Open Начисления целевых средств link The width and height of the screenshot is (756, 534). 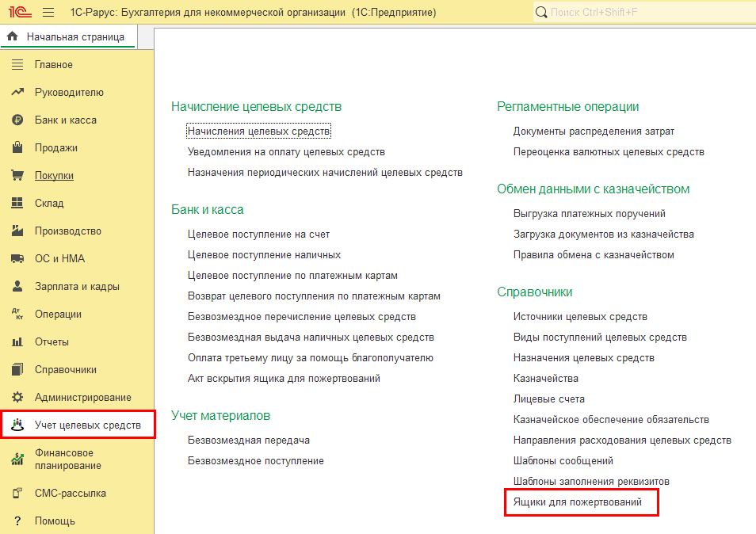[258, 131]
